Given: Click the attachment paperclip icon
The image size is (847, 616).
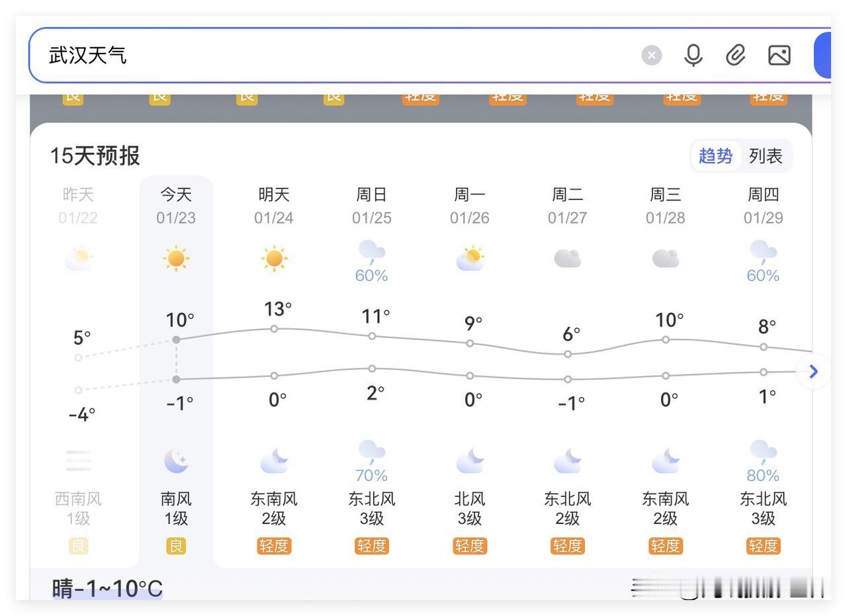Looking at the screenshot, I should click(735, 56).
